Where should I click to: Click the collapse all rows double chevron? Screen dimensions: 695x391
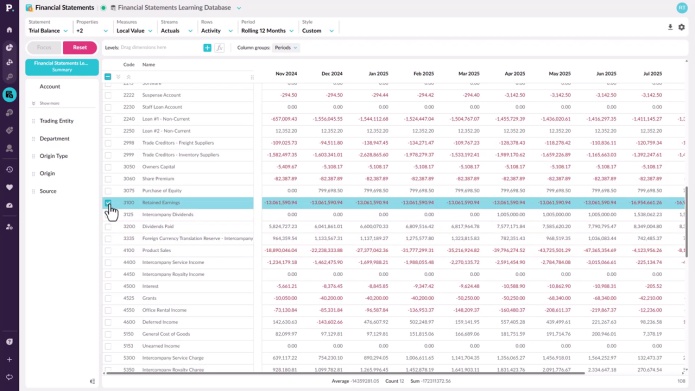click(129, 77)
